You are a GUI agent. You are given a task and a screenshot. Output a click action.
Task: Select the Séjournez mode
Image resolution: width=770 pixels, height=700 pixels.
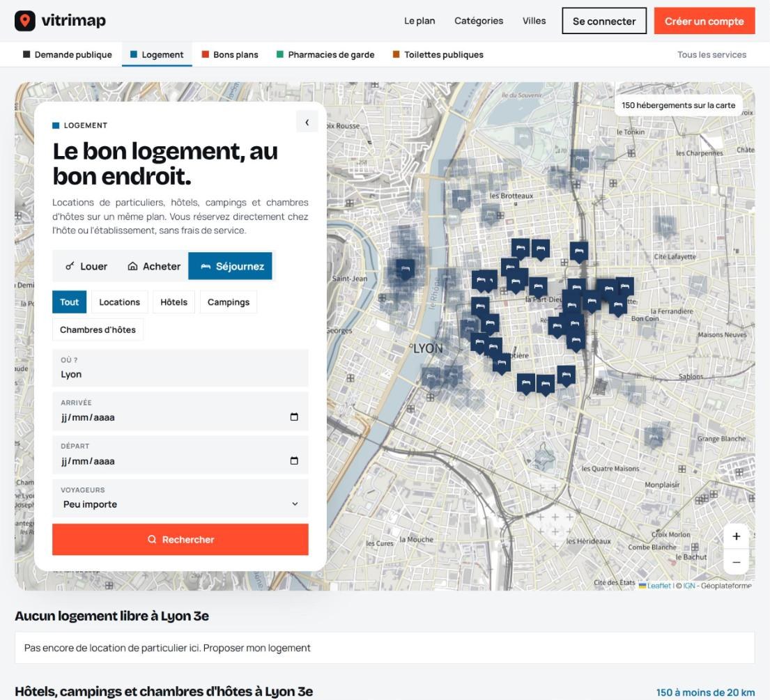pos(231,266)
